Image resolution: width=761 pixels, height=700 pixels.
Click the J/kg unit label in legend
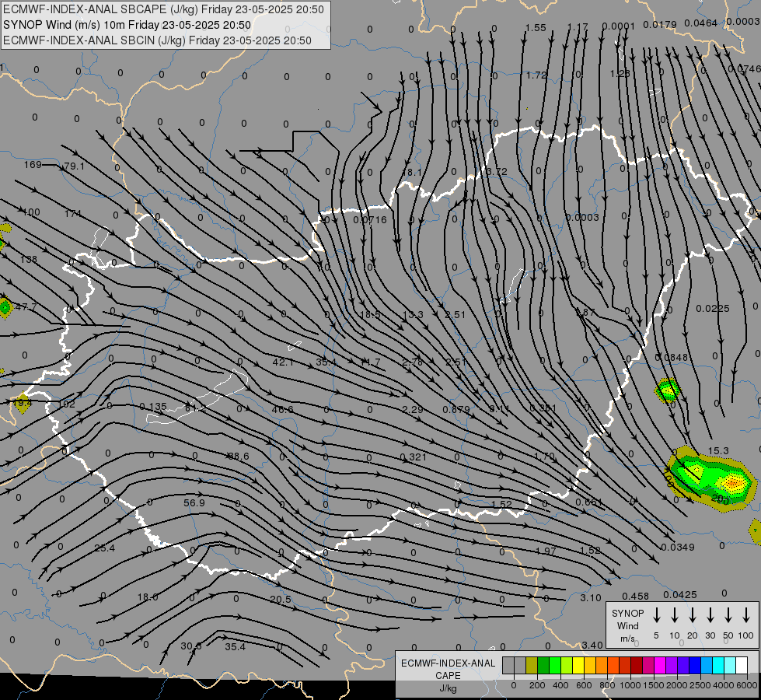pos(448,688)
